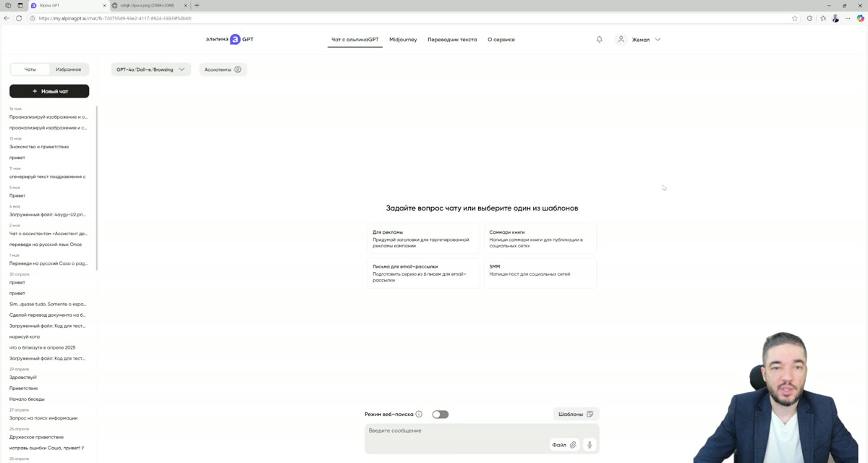Viewport: 868px width, 463px height.
Task: Go back with the browser back arrow
Action: coord(7,18)
